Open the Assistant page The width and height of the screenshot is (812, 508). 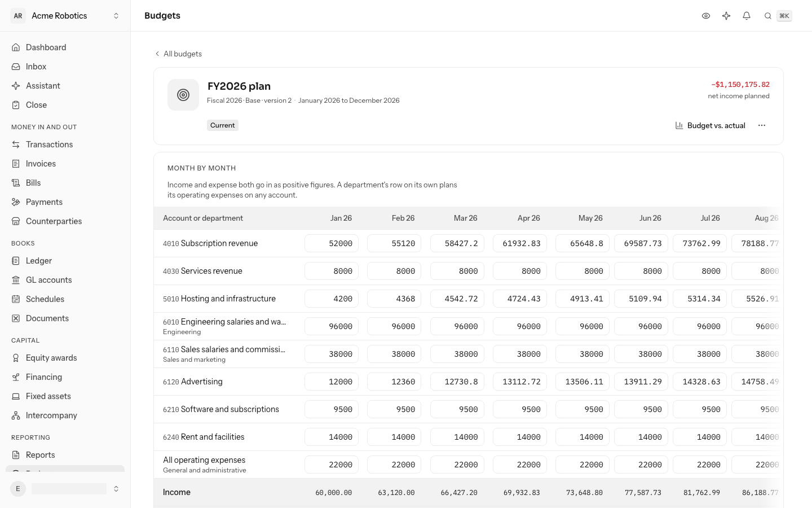tap(65, 86)
